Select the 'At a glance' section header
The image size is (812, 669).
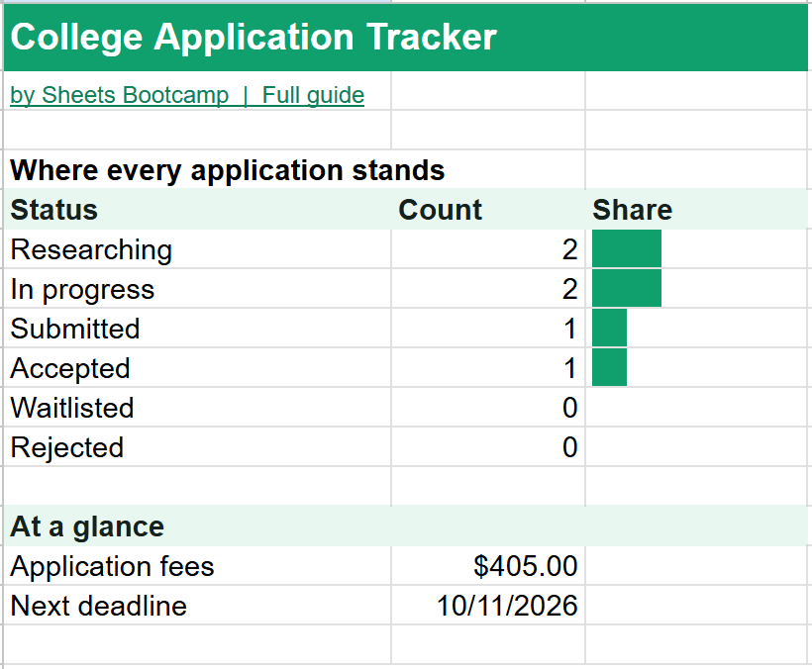pyautogui.click(x=405, y=526)
